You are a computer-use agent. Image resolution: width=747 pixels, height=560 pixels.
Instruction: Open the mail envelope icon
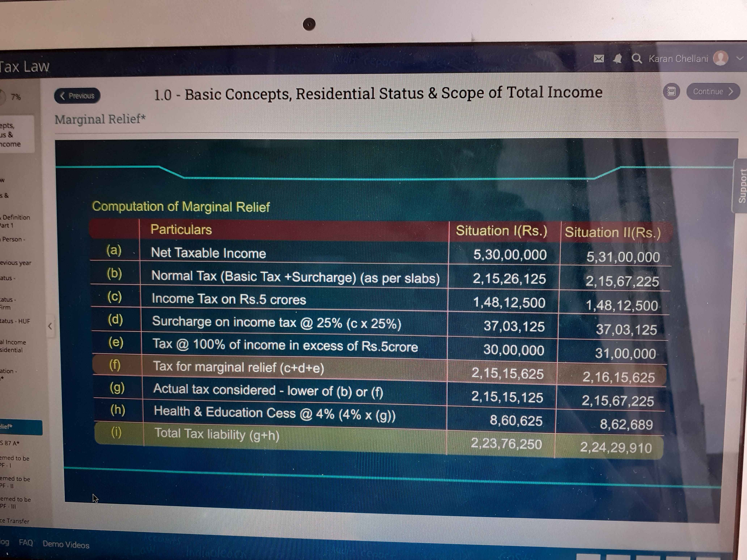pos(598,59)
